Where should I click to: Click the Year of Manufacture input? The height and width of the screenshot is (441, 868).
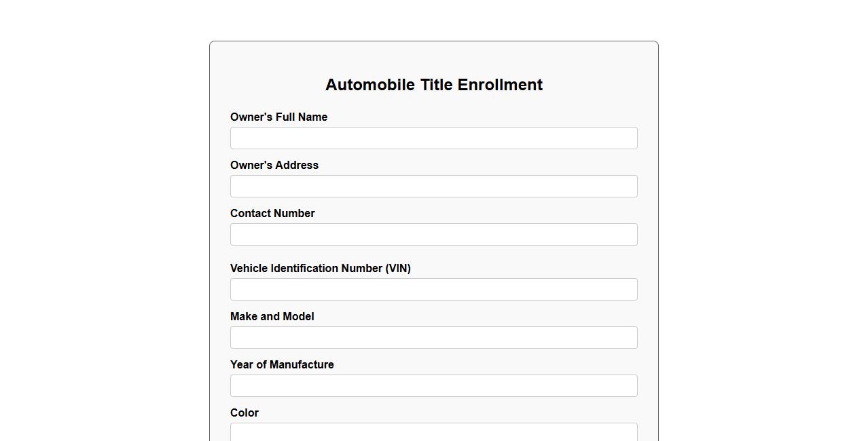click(433, 386)
